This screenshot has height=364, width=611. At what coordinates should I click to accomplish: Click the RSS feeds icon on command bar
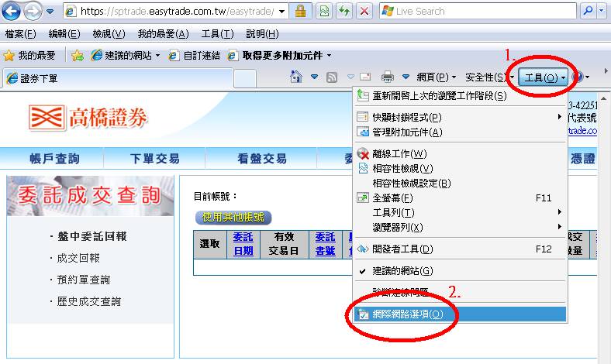click(x=332, y=77)
